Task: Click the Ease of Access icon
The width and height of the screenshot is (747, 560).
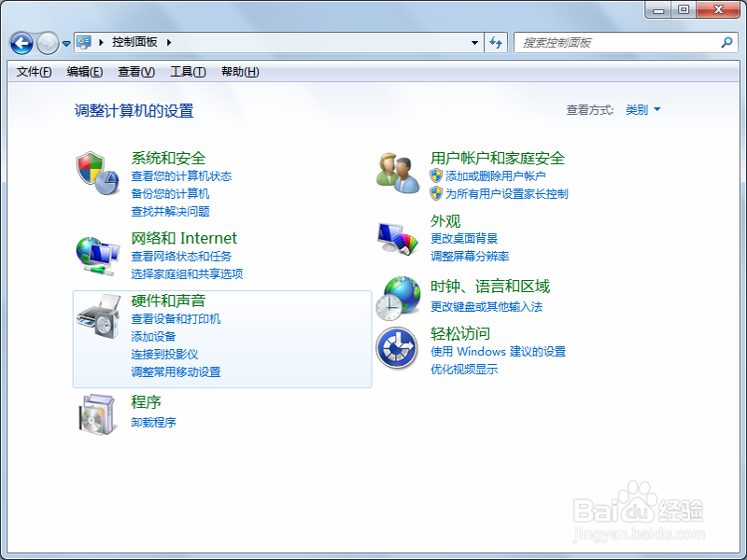Action: point(398,348)
